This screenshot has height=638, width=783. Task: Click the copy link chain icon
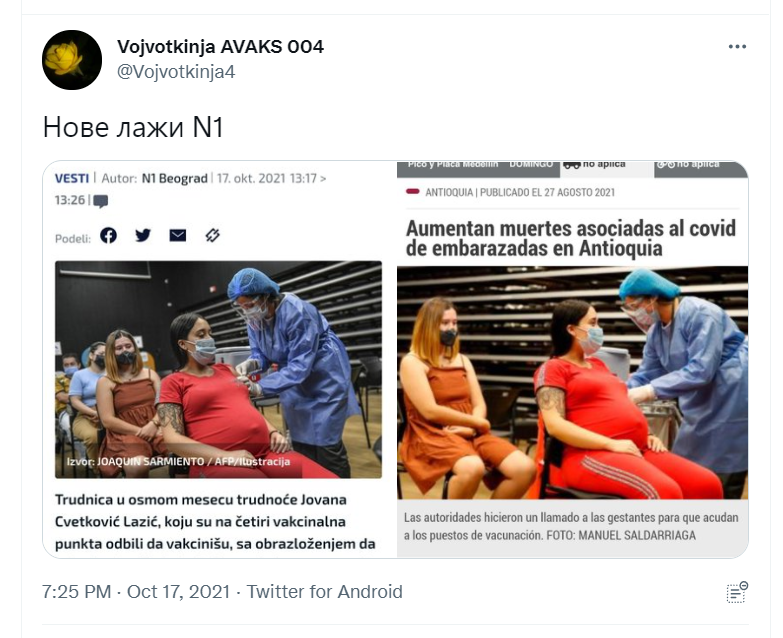pos(213,235)
